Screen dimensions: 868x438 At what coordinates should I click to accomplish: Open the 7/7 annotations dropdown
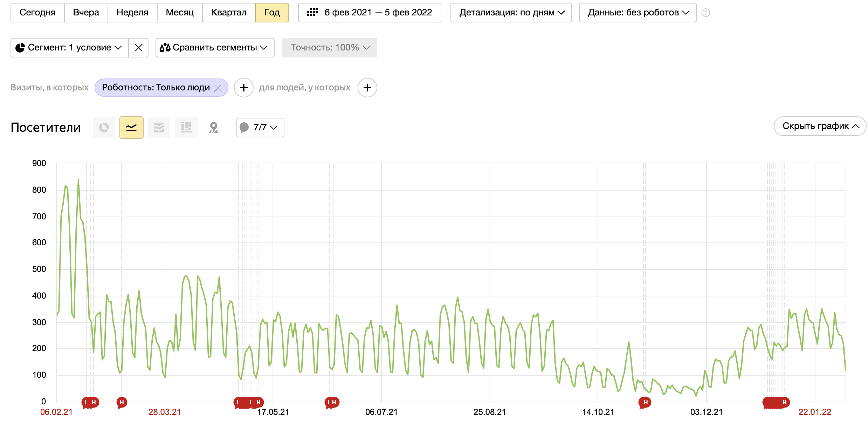[x=260, y=128]
